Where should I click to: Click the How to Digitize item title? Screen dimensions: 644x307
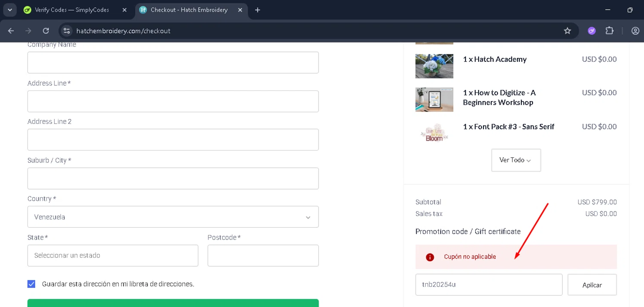pos(499,97)
